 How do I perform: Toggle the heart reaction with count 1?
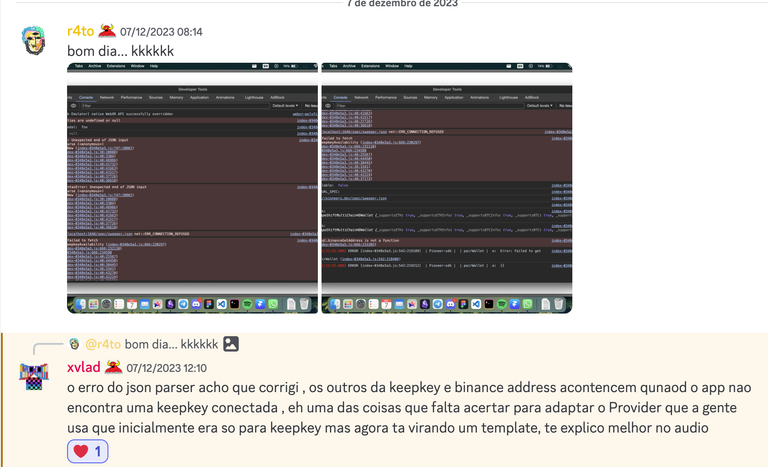(x=88, y=451)
